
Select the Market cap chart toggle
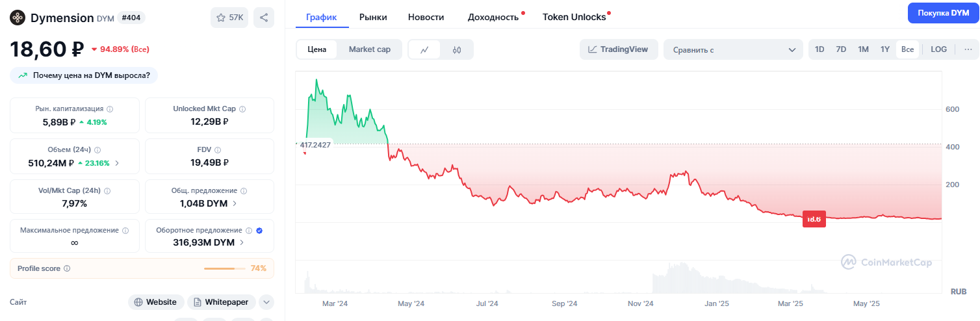pos(369,49)
